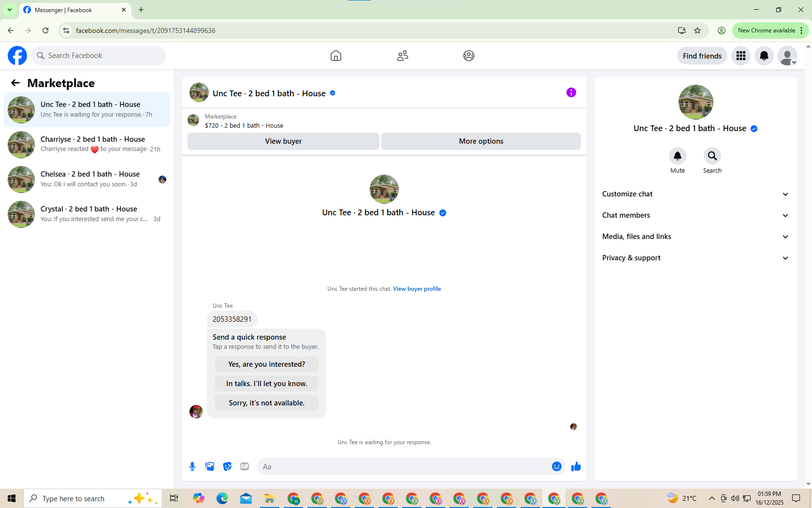The width and height of the screenshot is (812, 508).
Task: Search in conversation magnifier icon
Action: point(712,156)
